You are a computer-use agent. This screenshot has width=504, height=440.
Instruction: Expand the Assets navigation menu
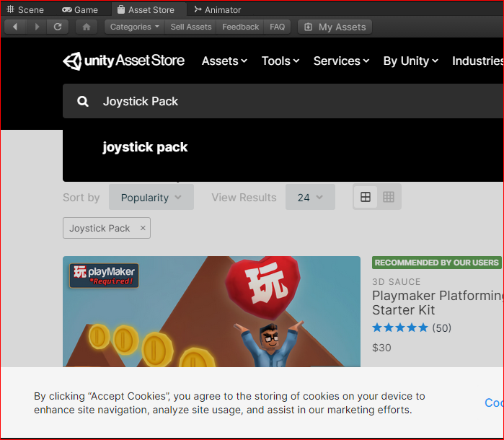[x=224, y=61]
